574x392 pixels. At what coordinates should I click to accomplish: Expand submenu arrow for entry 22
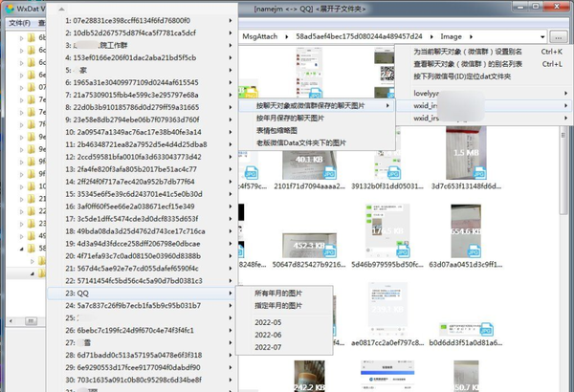(231, 281)
